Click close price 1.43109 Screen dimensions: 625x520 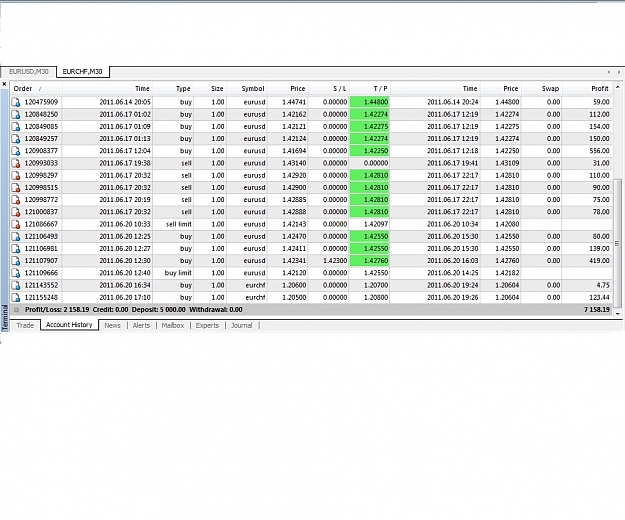click(507, 163)
